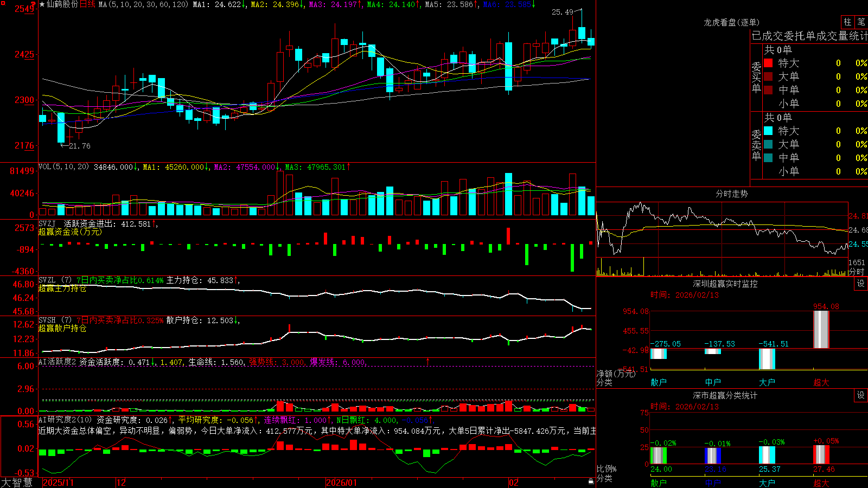
Task: Click the MA(5,10,20,30,60,120) indicator label
Action: [144, 4]
